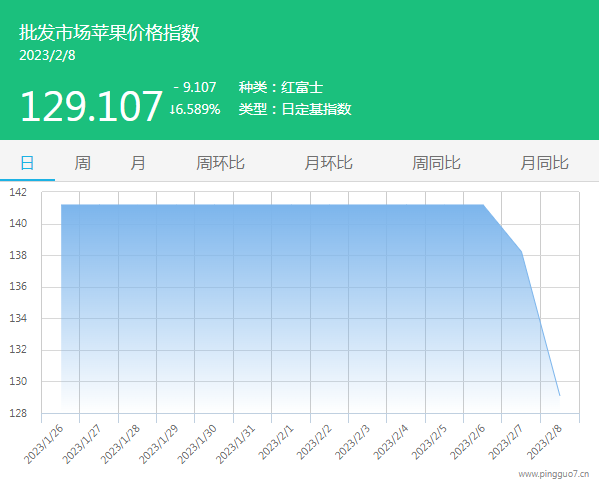This screenshot has height=484, width=599.
Task: Open the 月同比 tab
Action: (544, 163)
